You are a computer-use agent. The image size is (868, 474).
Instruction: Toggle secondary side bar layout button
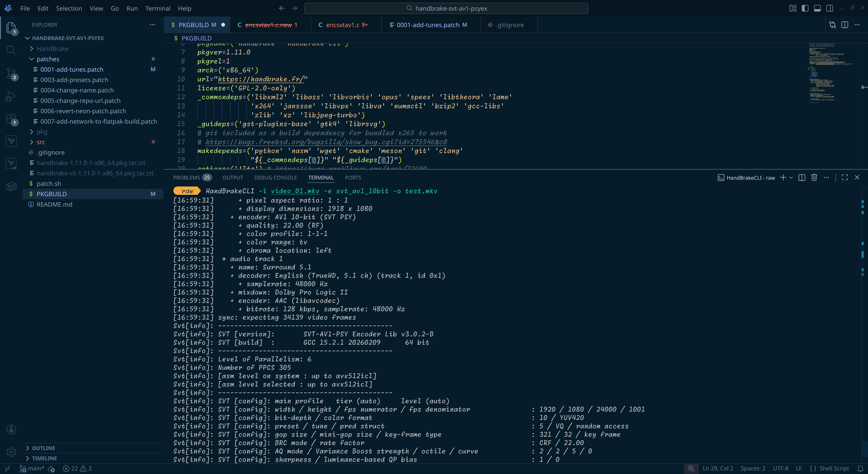tap(830, 8)
